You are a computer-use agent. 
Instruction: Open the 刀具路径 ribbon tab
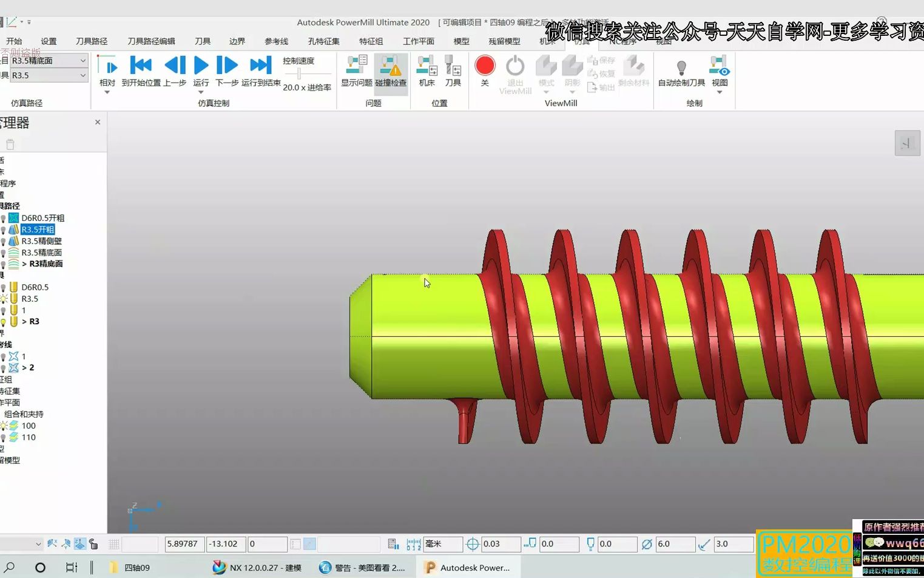click(92, 41)
